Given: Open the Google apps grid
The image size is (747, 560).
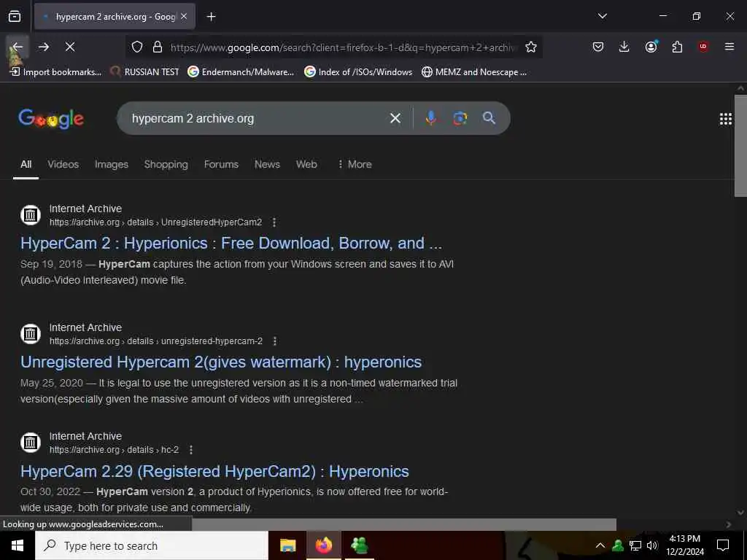Looking at the screenshot, I should 726,119.
